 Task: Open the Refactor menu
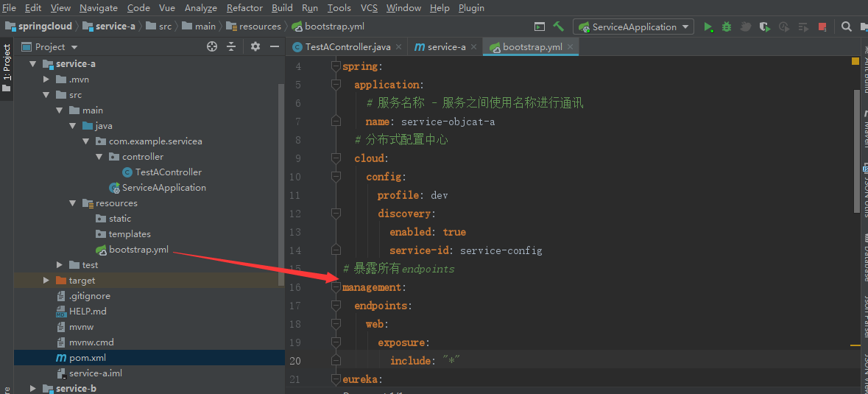[244, 8]
